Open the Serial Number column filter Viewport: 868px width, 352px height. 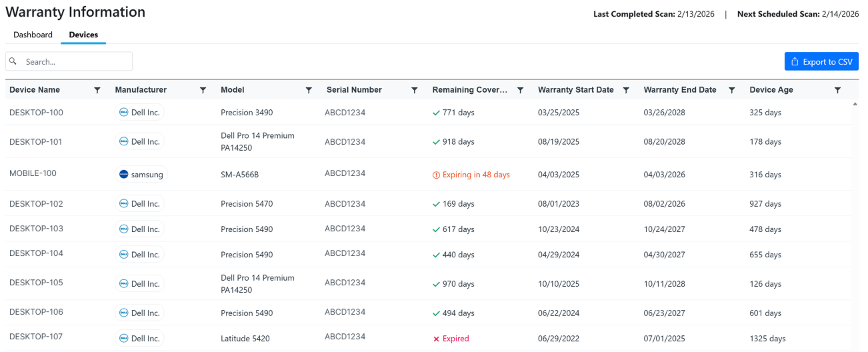pyautogui.click(x=414, y=90)
